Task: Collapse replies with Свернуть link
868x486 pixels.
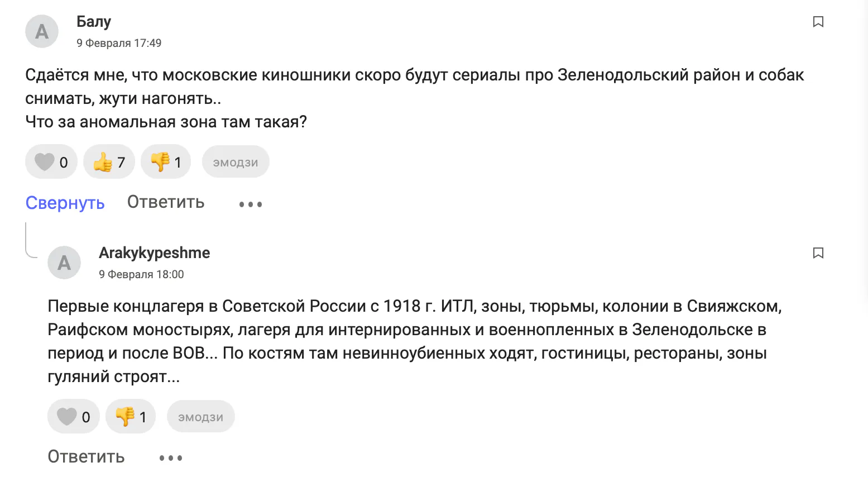Action: tap(65, 203)
